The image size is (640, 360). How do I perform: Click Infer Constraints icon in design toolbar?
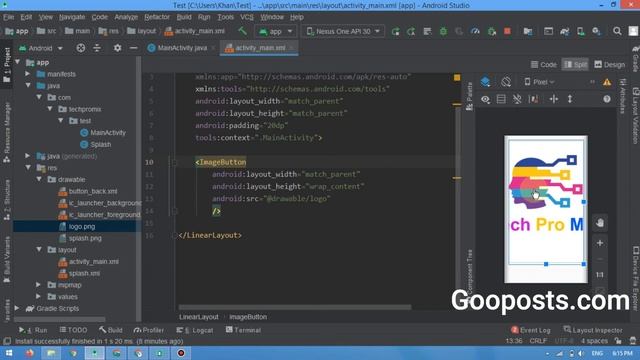533,99
